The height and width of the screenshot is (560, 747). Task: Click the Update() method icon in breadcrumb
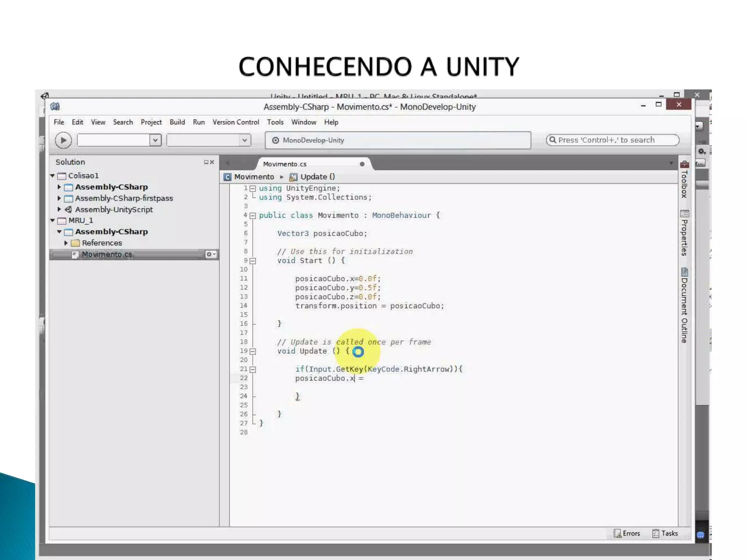click(x=293, y=177)
